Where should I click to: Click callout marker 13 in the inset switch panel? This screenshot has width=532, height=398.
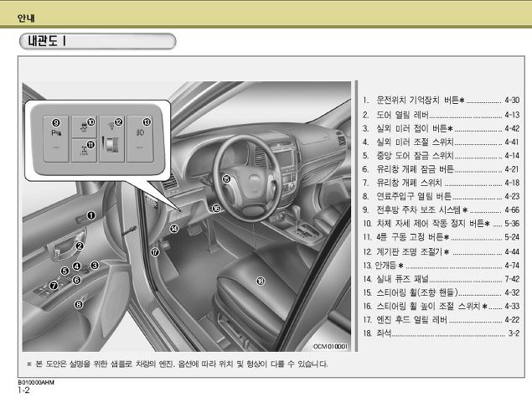point(147,122)
